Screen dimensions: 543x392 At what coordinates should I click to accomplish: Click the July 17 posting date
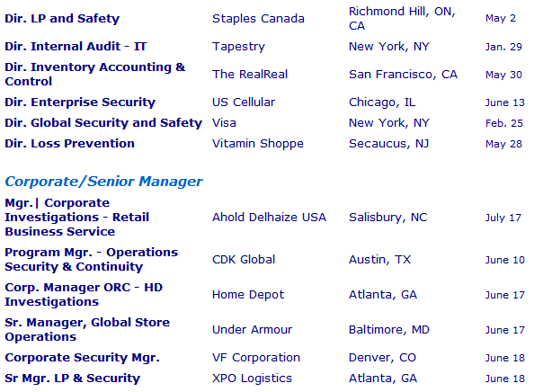503,218
